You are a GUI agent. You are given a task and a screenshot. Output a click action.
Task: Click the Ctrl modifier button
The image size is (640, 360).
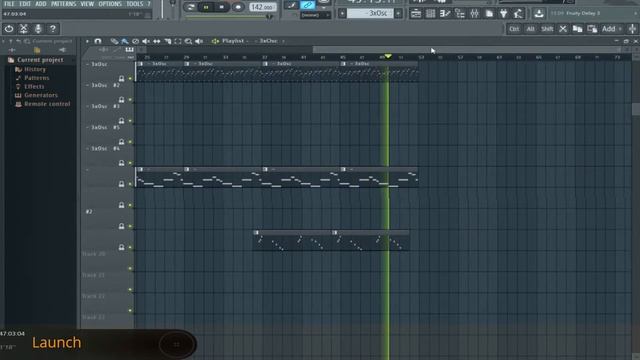[x=514, y=29]
